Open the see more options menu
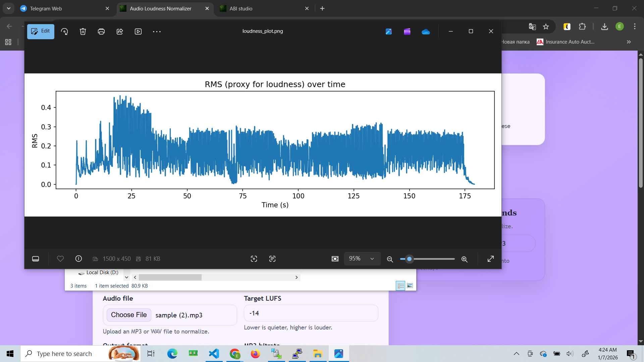The width and height of the screenshot is (644, 362). point(157,31)
